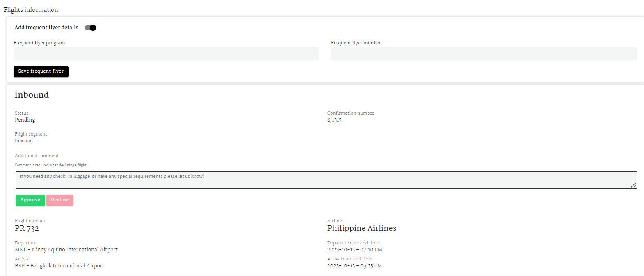Grab the comment box resize handle

pos(633,185)
